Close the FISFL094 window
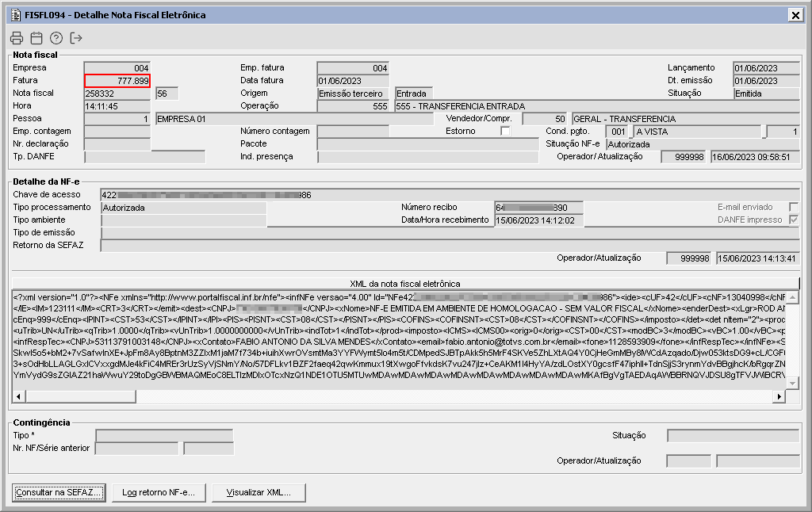The height and width of the screenshot is (512, 812). [795, 15]
